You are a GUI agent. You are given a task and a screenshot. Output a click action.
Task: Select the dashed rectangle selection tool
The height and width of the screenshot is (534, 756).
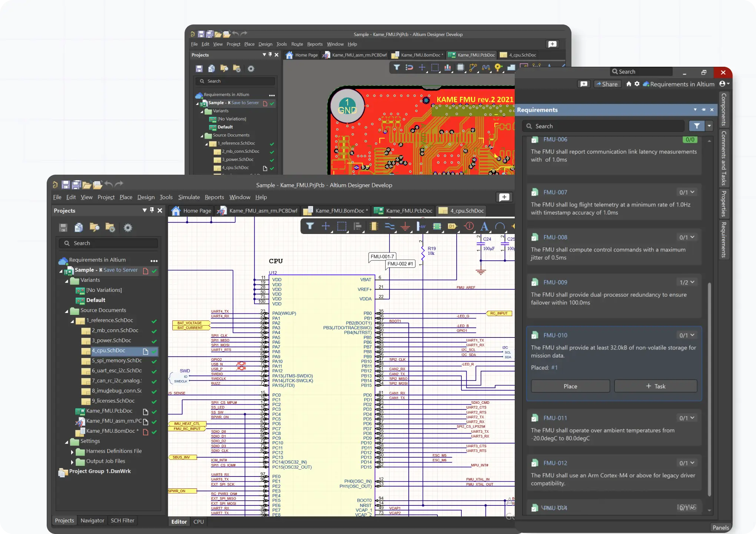pos(342,226)
